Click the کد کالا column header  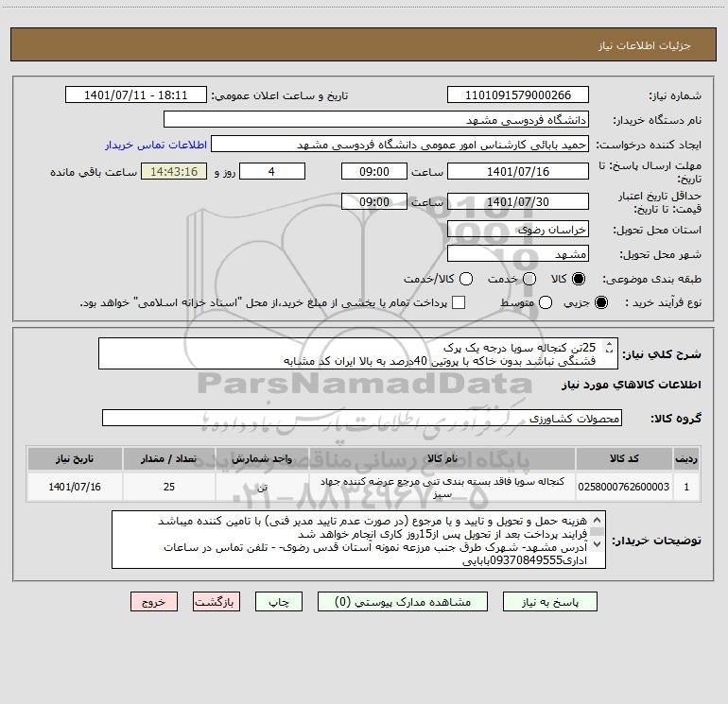[x=624, y=458]
